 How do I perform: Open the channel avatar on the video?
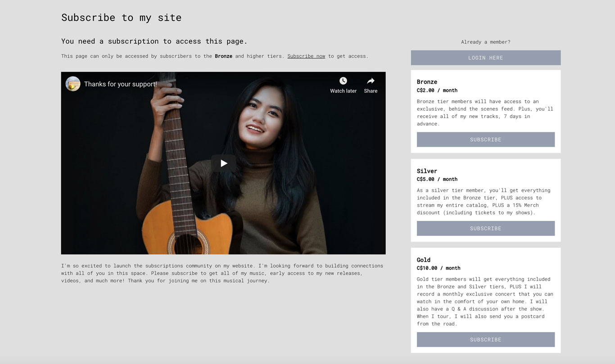(73, 84)
